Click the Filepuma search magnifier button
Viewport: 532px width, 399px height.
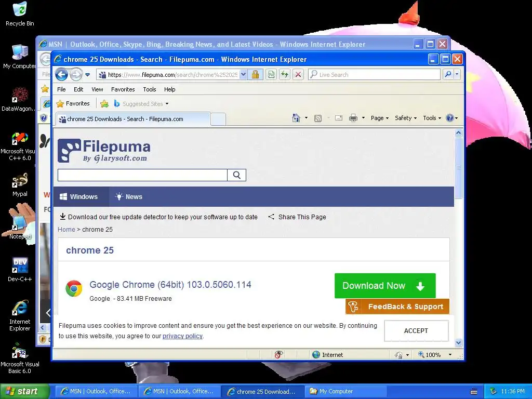(237, 175)
